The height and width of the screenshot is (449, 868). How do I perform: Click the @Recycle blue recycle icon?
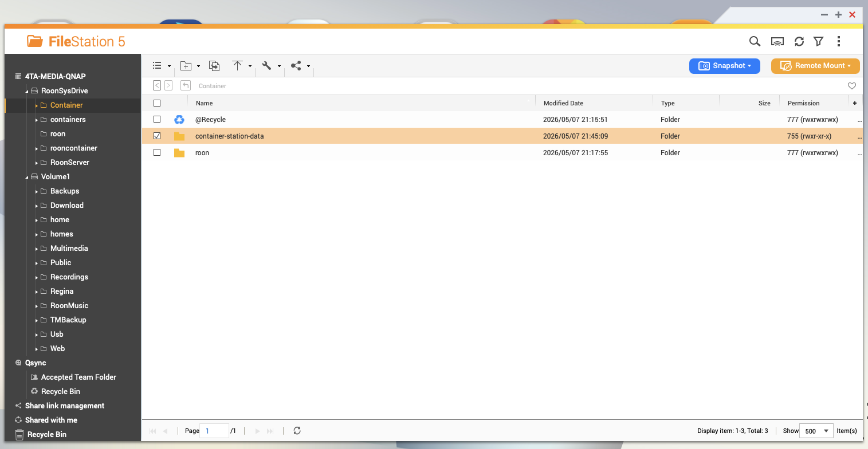click(x=179, y=119)
